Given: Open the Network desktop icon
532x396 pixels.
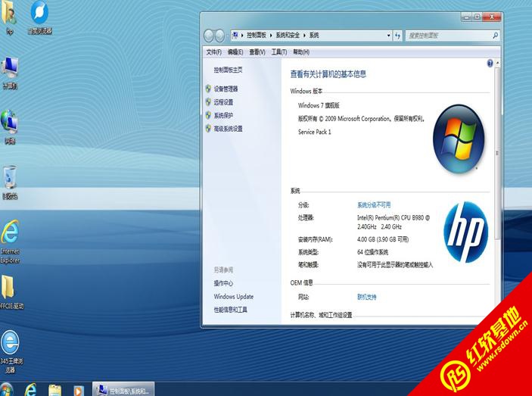Looking at the screenshot, I should click(x=10, y=127).
